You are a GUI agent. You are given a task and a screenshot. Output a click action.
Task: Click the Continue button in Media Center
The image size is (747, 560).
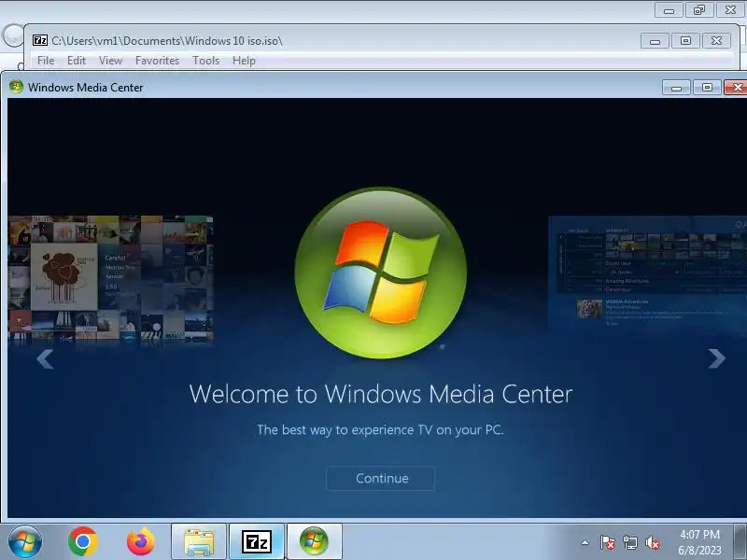pyautogui.click(x=381, y=478)
